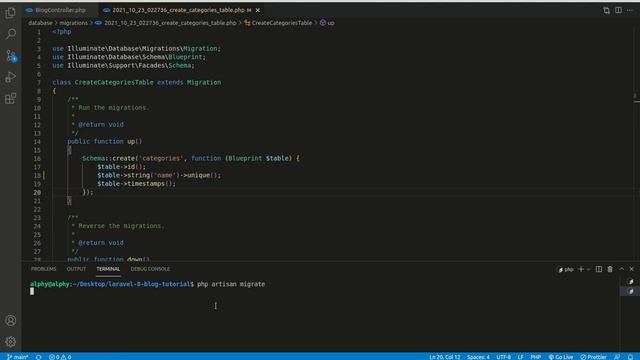Click line number 20 in the gutter

click(x=37, y=192)
